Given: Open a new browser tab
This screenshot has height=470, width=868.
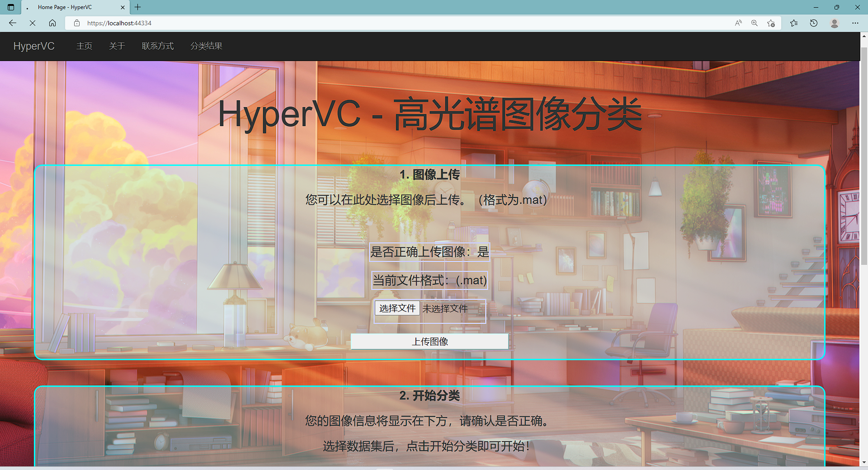Looking at the screenshot, I should (138, 7).
